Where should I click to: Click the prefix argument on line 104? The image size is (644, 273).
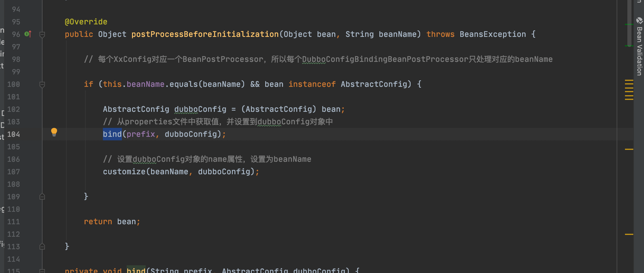point(141,134)
